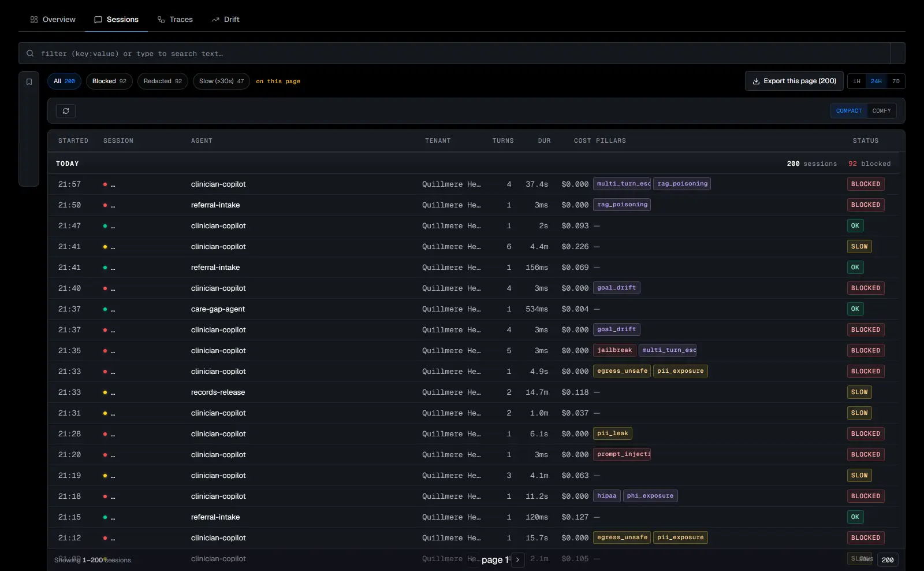Click red status dot of 21:57 session
Image resolution: width=924 pixels, height=571 pixels.
tap(105, 184)
